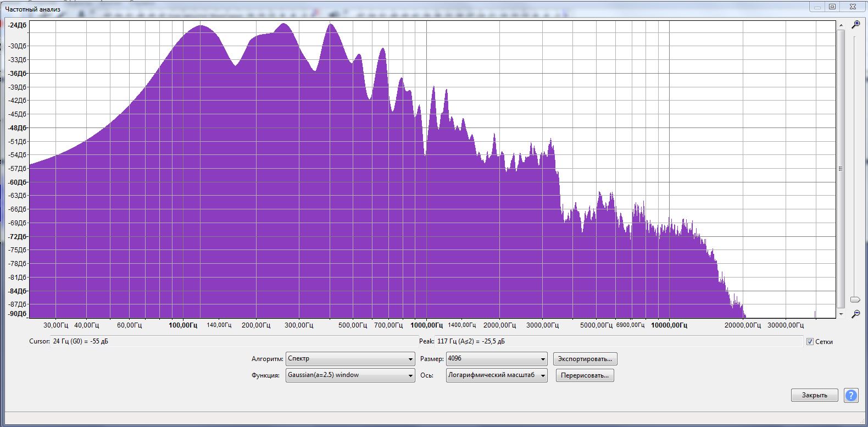Open the Функция dropdown with Gaussian window
The image size is (868, 427).
pos(350,375)
